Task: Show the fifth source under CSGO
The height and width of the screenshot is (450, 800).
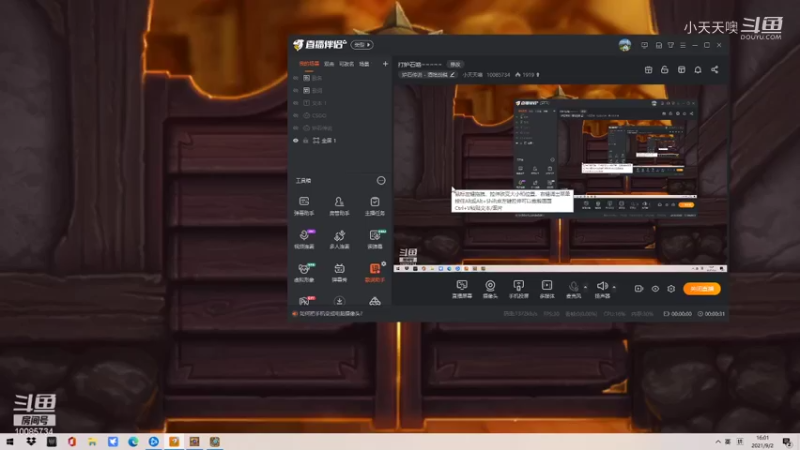Action: 295,128
